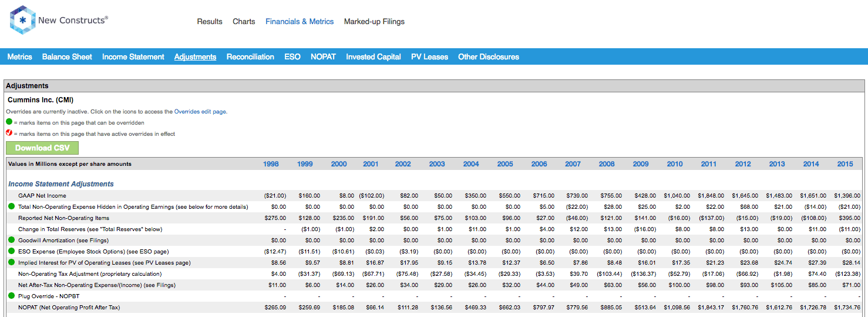The width and height of the screenshot is (868, 317).
Task: Click the Cummins Inc. (CMI) company title
Action: [41, 100]
